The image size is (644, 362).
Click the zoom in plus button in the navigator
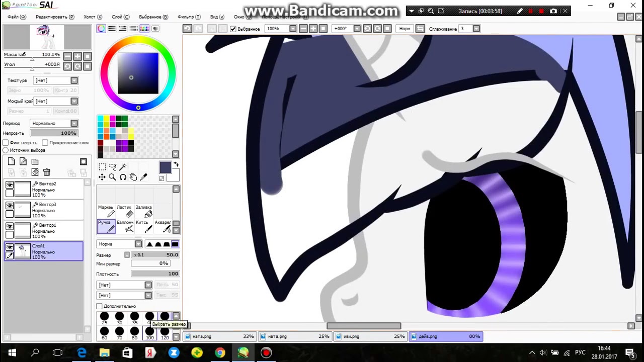coord(77,56)
